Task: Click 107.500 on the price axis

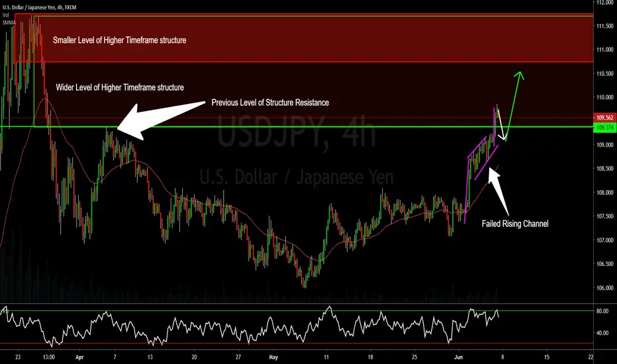Action: click(605, 216)
